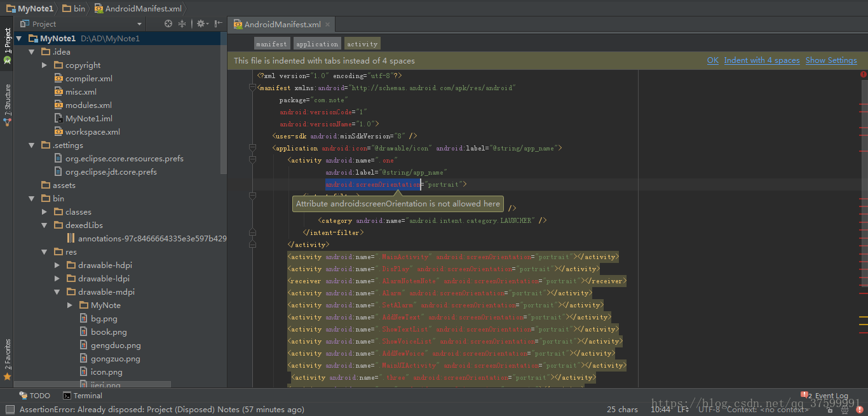The image size is (868, 416).
Task: Click the MainActivity activity code line
Action: tap(453, 257)
